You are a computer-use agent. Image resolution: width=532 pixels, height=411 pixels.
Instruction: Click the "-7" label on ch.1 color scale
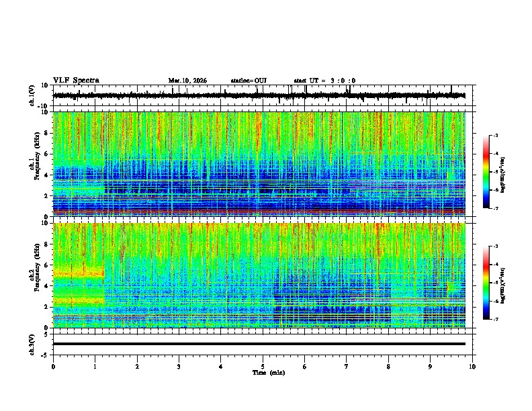[495, 208]
